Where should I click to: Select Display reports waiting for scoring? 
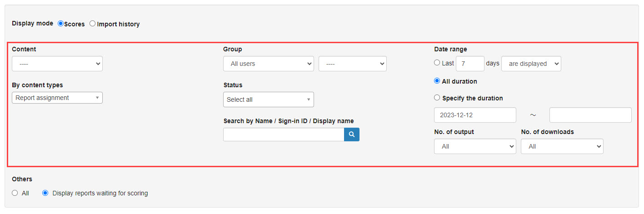point(45,193)
